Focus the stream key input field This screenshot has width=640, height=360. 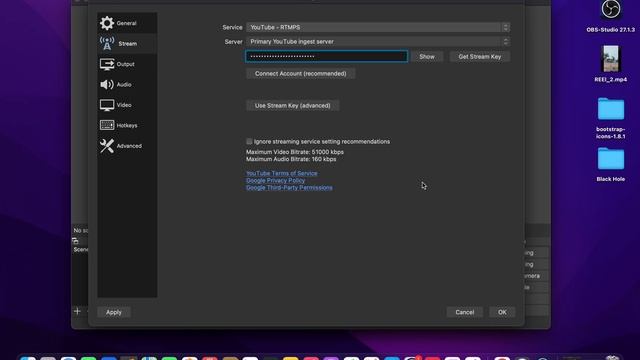[x=326, y=56]
